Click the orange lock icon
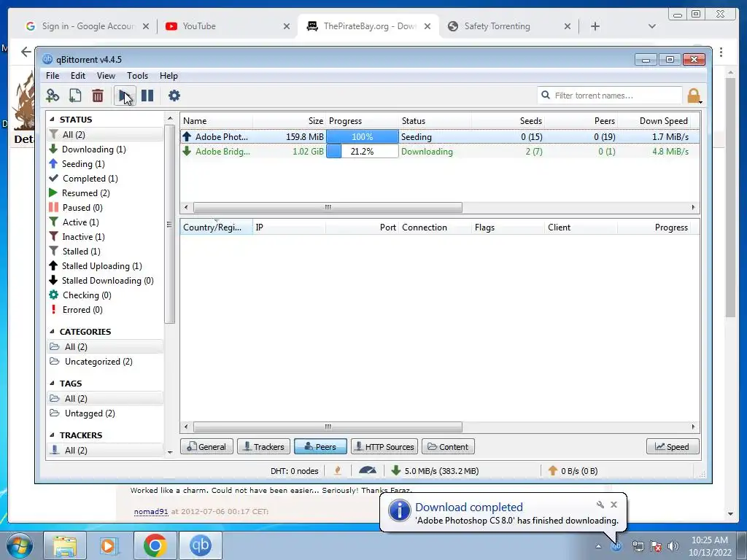Viewport: 747px width, 560px height. click(694, 96)
